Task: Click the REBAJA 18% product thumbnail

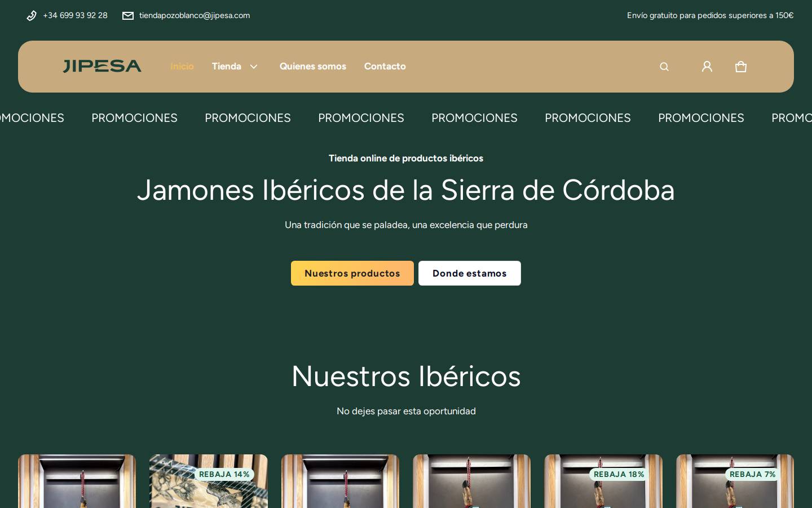Action: pos(603,481)
